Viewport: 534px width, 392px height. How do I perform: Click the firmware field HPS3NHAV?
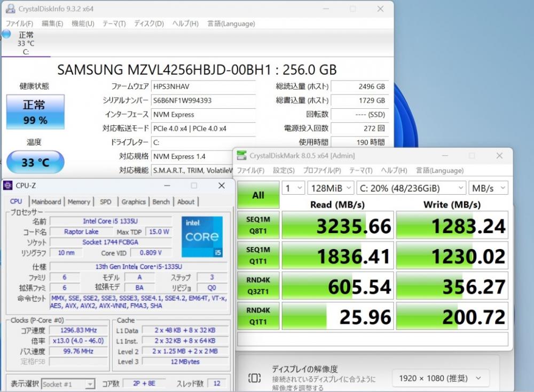203,86
